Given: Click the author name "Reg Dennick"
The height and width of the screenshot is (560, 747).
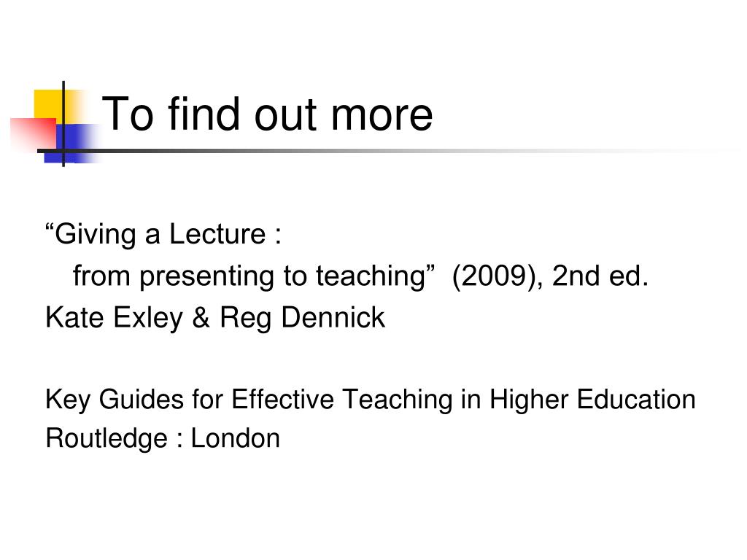Looking at the screenshot, I should coord(302,318).
